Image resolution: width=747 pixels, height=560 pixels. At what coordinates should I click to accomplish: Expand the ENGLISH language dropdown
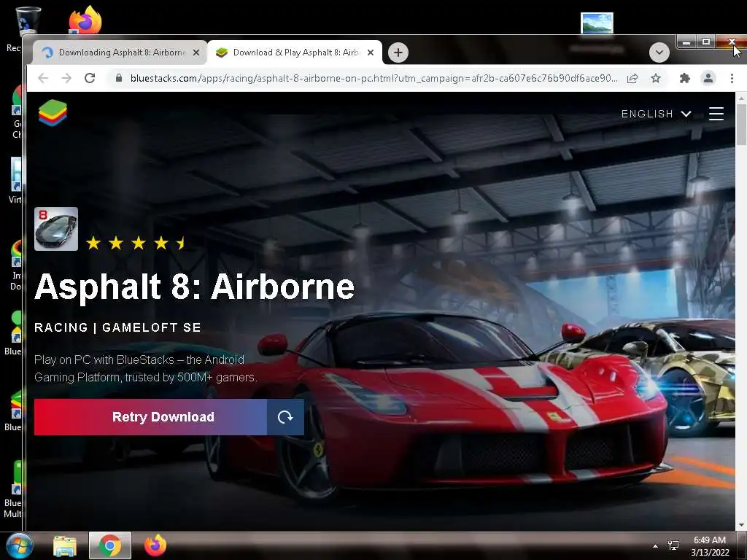656,114
